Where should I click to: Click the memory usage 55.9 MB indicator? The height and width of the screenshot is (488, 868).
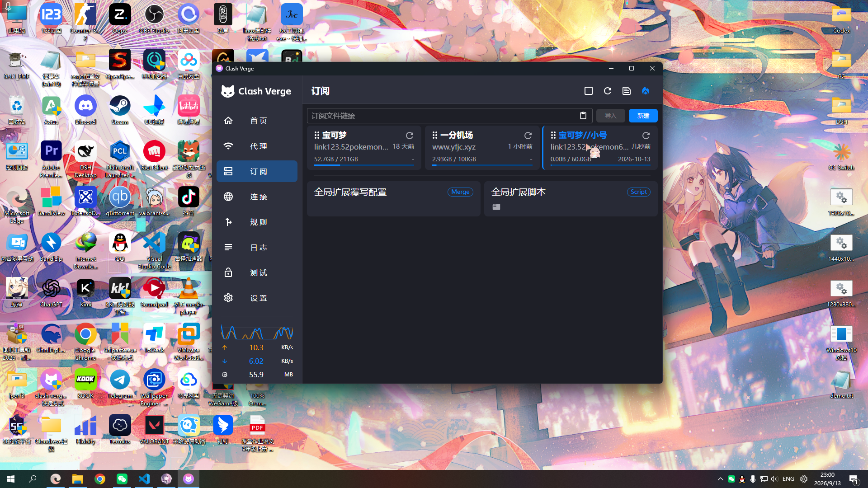[257, 375]
